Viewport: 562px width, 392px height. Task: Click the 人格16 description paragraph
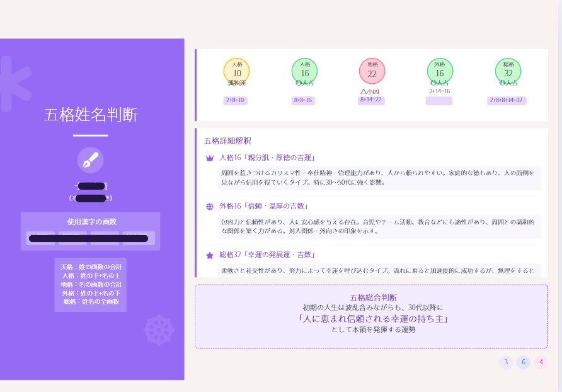coord(379,178)
